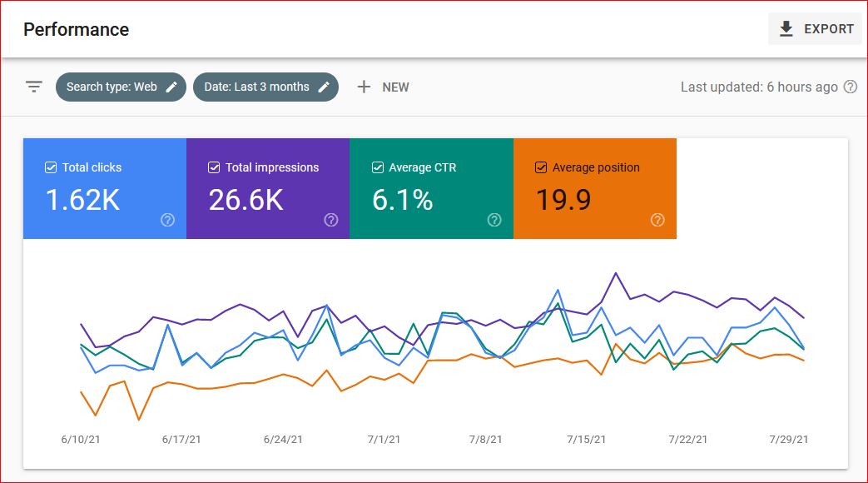Viewport: 868px width, 483px height.
Task: Open help icon on Total impressions card
Action: pyautogui.click(x=330, y=220)
